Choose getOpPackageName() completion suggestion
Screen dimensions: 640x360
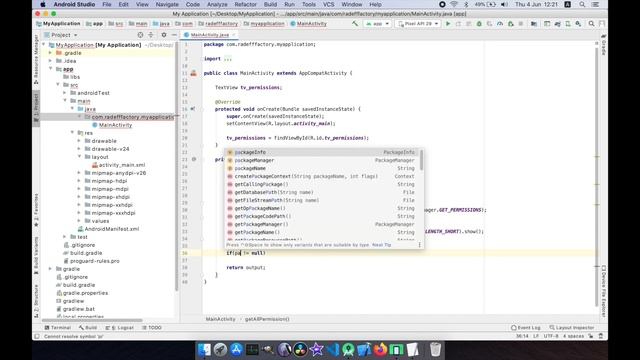click(322, 208)
